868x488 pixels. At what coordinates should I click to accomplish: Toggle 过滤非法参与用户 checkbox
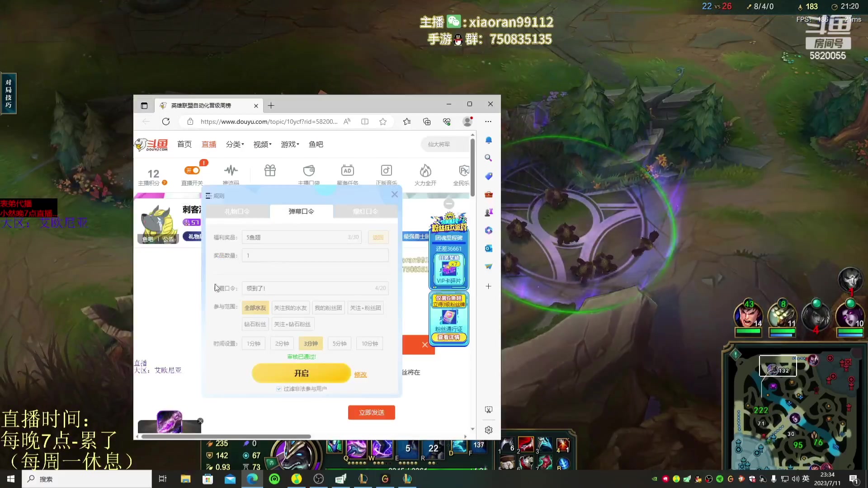(x=279, y=389)
